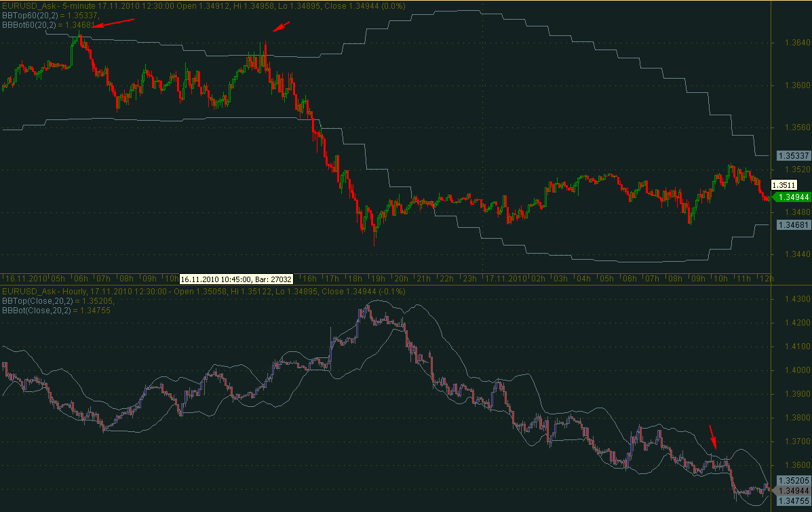Viewport: 812px width, 512px height.
Task: Click the red arrow in the hourly chart
Action: 712,437
